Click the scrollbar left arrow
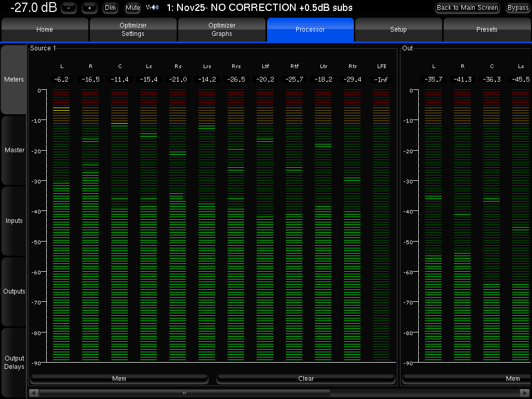Viewport: 532px width, 399px height. pos(33,393)
